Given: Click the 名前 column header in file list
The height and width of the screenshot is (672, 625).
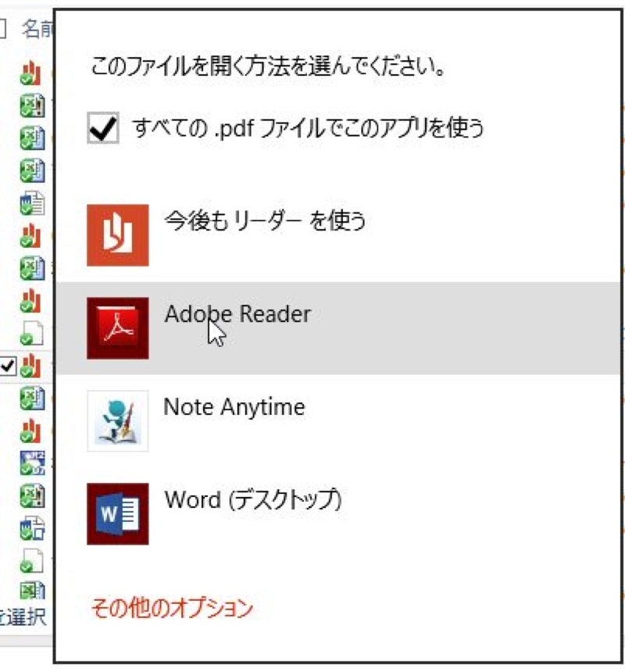Looking at the screenshot, I should point(37,29).
